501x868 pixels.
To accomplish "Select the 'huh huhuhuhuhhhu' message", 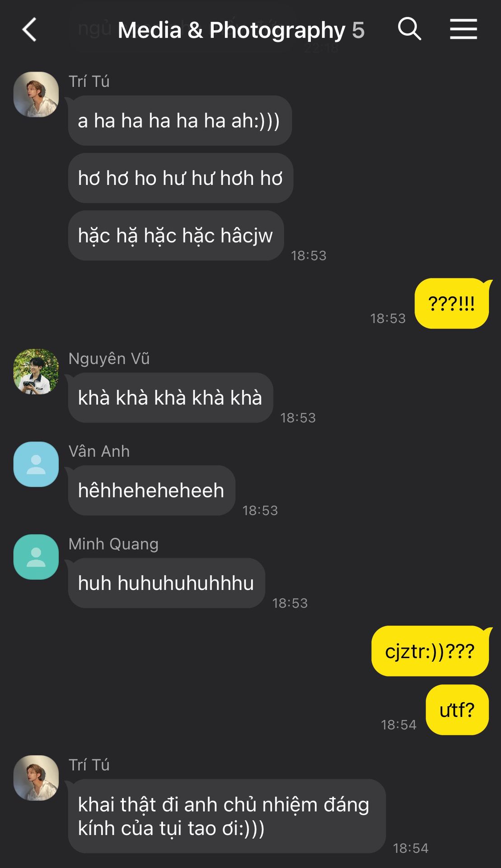I will 166,583.
